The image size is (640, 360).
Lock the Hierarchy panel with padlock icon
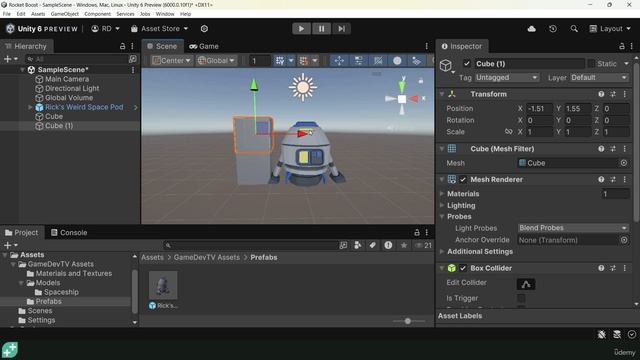(x=122, y=46)
